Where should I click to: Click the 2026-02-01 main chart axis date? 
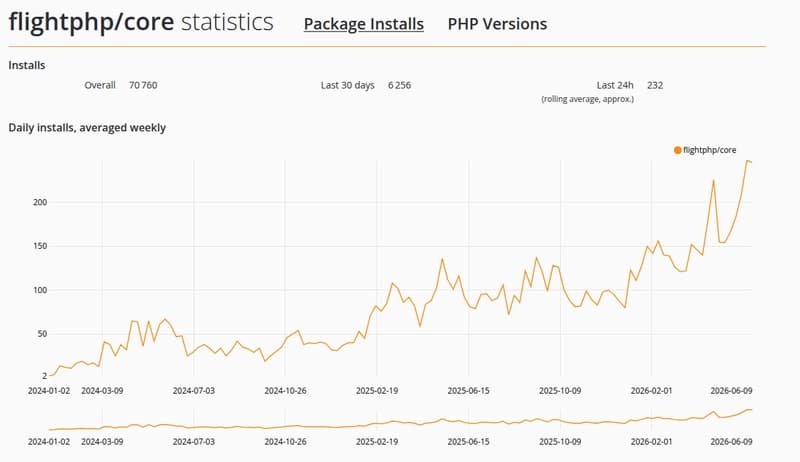pyautogui.click(x=652, y=391)
